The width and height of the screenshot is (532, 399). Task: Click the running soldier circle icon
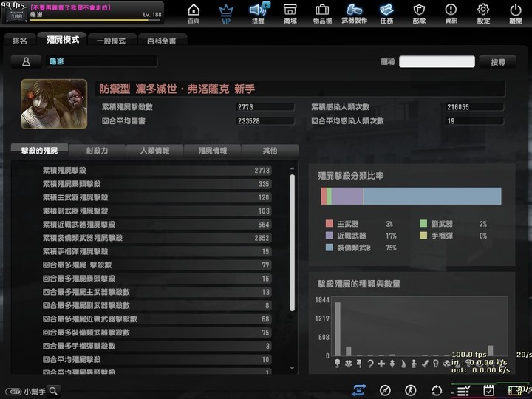pos(411,391)
